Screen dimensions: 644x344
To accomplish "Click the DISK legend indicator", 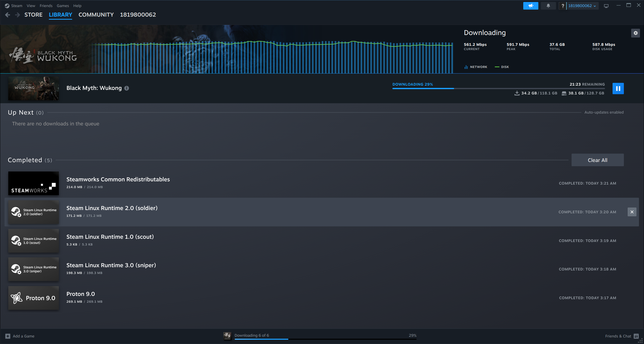I will pos(497,67).
